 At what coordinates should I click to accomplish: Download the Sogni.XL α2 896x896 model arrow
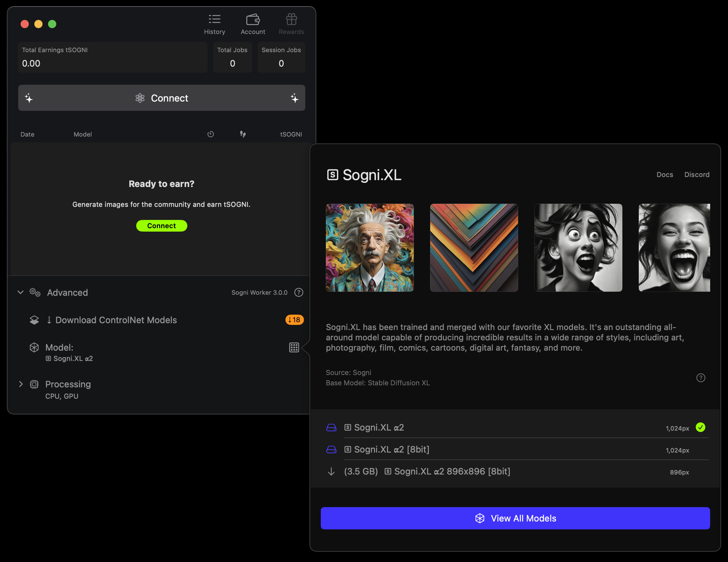coord(331,471)
